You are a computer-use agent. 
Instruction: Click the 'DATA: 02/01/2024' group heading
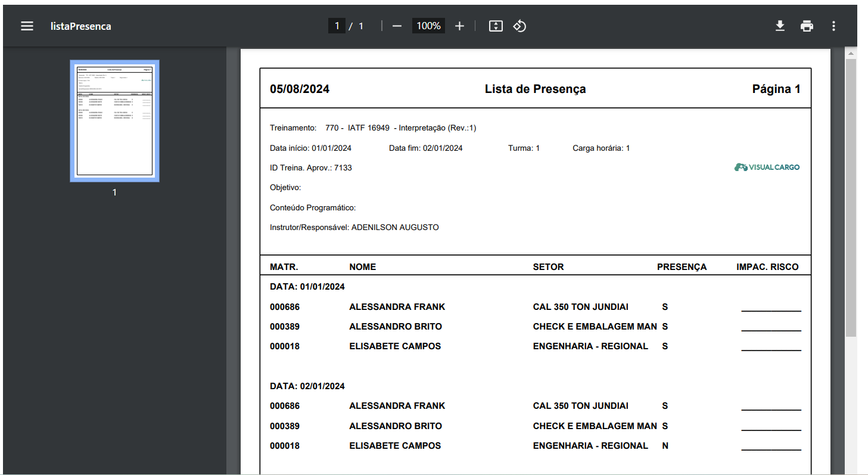[307, 386]
